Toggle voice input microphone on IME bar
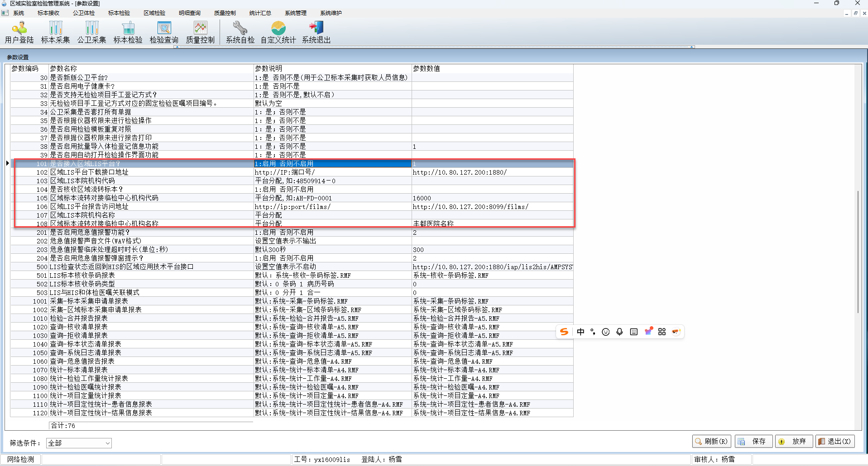868x466 pixels. click(x=619, y=332)
